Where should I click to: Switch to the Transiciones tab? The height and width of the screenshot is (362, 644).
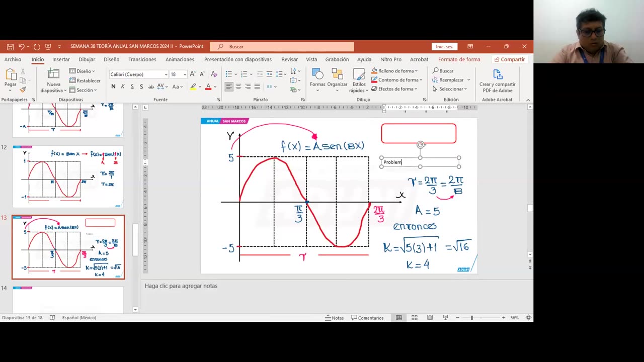click(x=142, y=59)
